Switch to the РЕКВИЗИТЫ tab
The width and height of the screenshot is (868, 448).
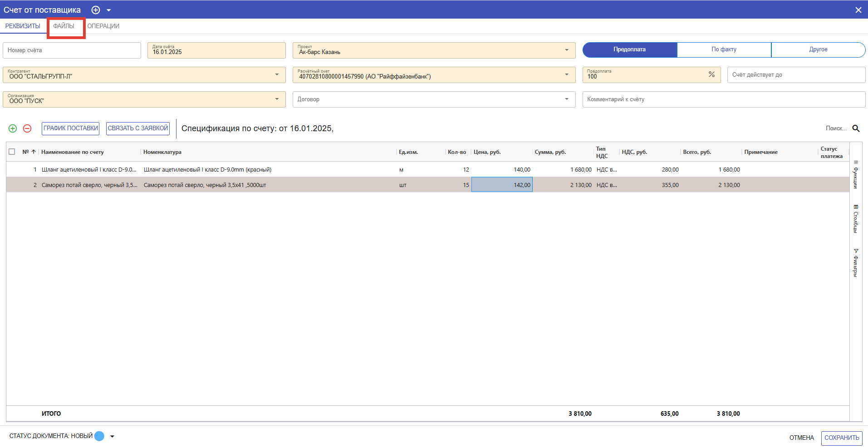tap(23, 26)
